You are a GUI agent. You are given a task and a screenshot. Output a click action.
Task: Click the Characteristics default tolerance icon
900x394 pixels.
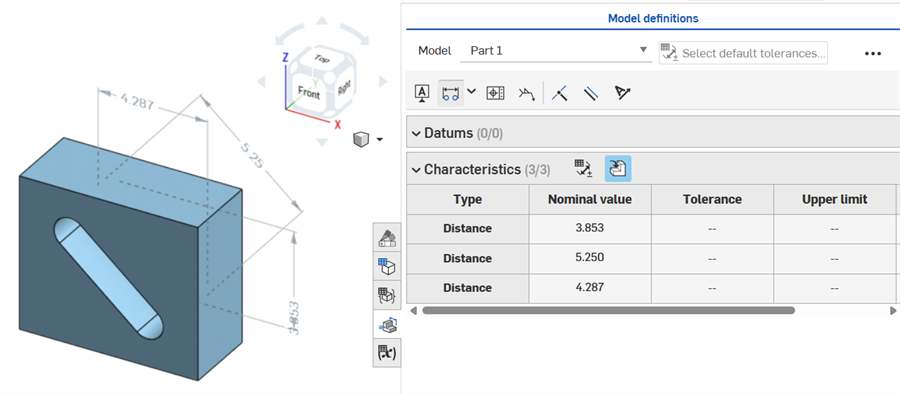click(x=584, y=169)
